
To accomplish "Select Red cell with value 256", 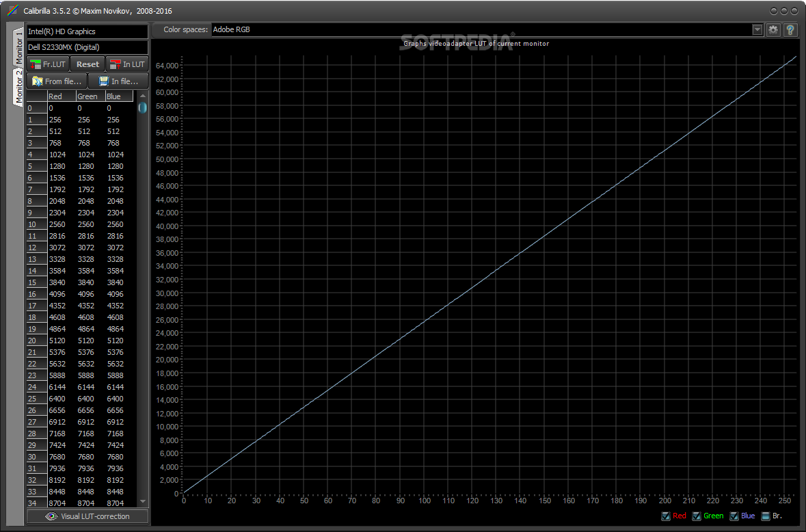I will coord(61,120).
